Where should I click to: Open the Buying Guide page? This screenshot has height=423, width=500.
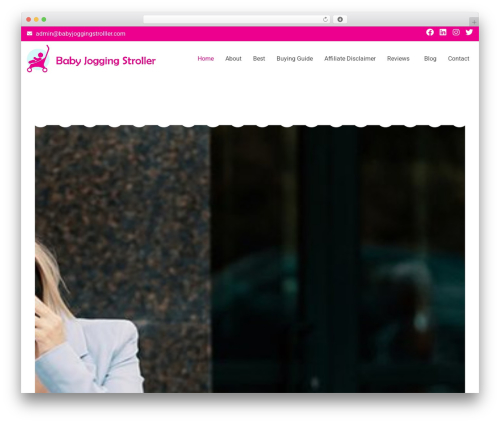pyautogui.click(x=295, y=59)
